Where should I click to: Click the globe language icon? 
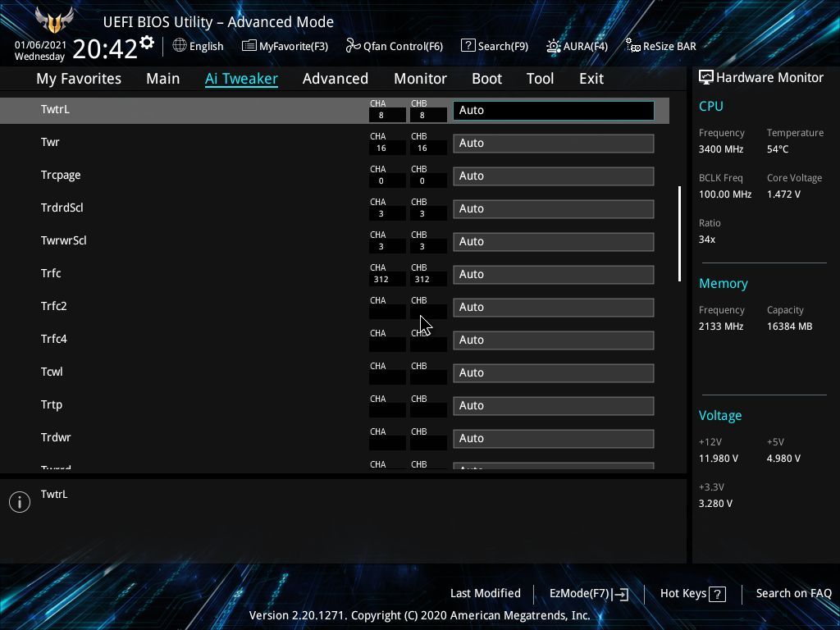[x=180, y=46]
